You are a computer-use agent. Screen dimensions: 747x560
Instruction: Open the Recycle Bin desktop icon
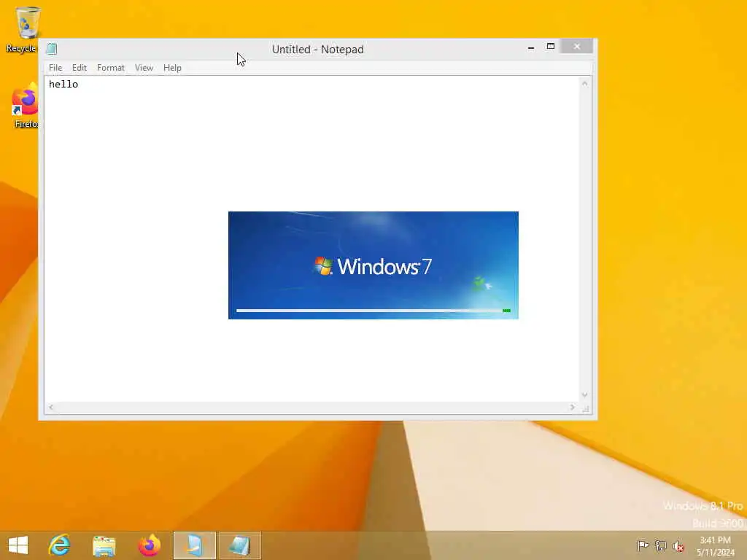tap(25, 29)
